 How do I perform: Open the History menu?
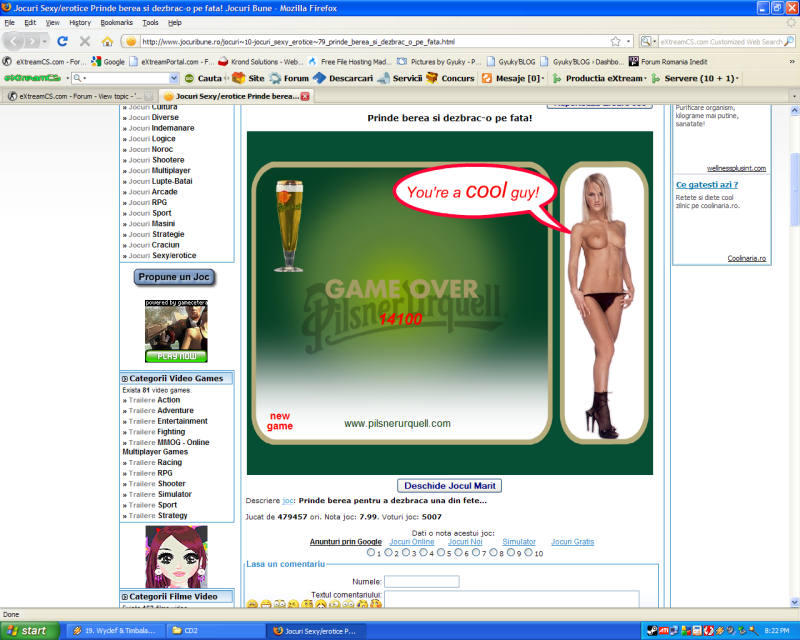[80, 22]
